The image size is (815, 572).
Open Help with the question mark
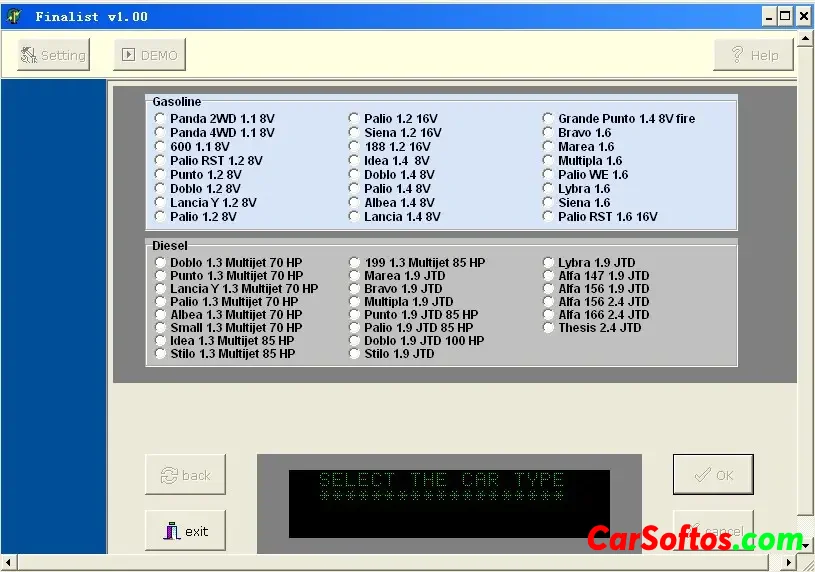tap(753, 55)
